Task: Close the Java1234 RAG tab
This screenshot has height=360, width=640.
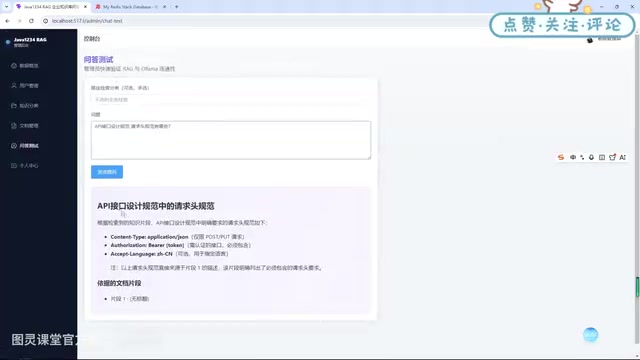Action: point(85,7)
